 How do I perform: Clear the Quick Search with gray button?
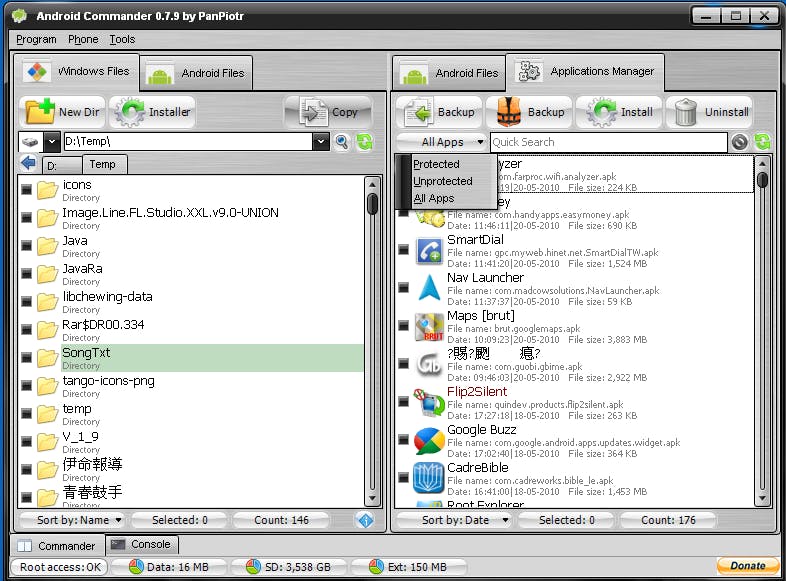pyautogui.click(x=739, y=142)
